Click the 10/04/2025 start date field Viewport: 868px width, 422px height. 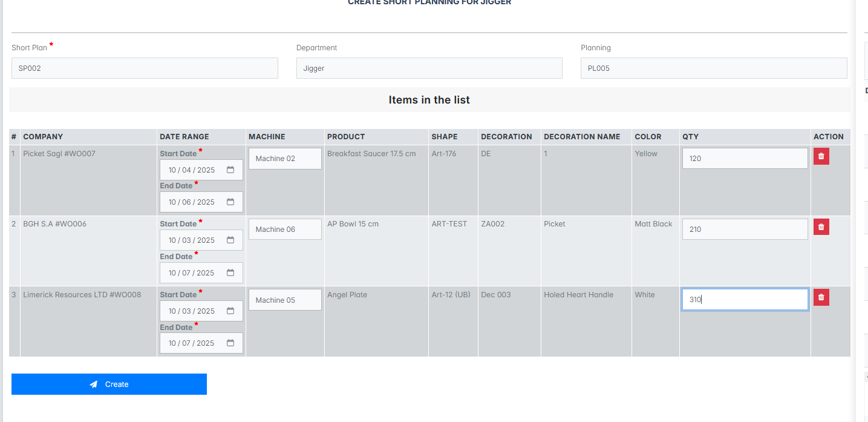tap(192, 170)
